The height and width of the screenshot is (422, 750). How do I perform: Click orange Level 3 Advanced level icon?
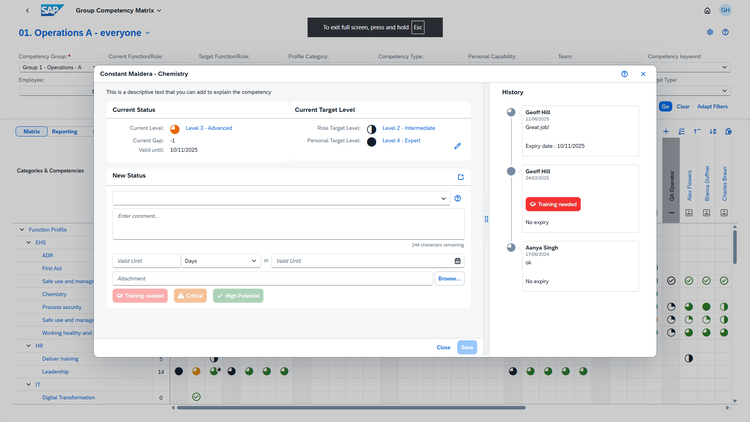tap(175, 129)
